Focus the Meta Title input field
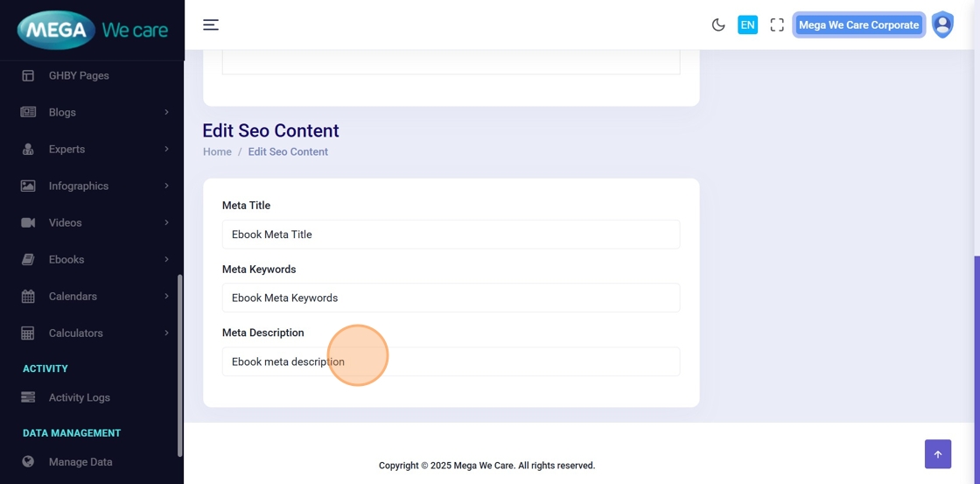 point(451,235)
